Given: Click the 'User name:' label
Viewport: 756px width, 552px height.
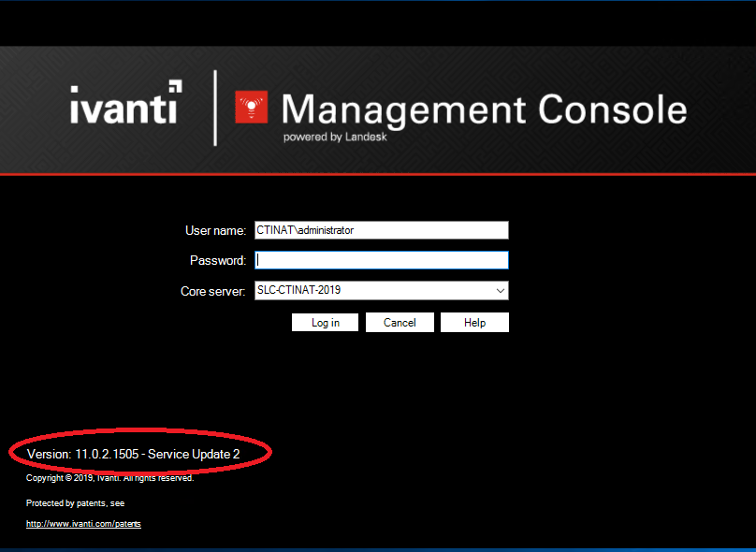Looking at the screenshot, I should tap(215, 229).
